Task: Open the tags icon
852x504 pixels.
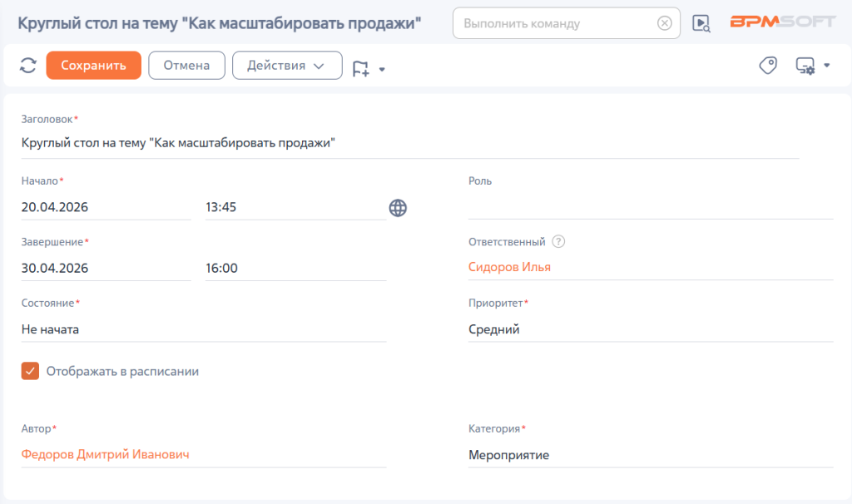Action: (x=768, y=66)
